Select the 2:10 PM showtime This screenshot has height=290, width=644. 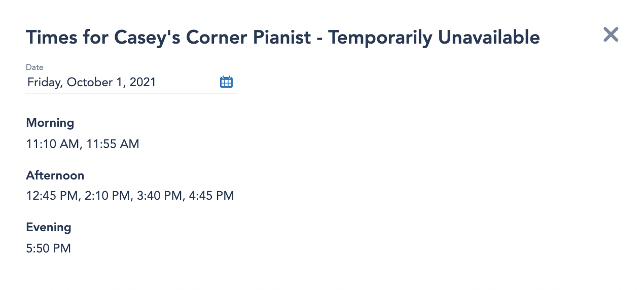click(108, 196)
